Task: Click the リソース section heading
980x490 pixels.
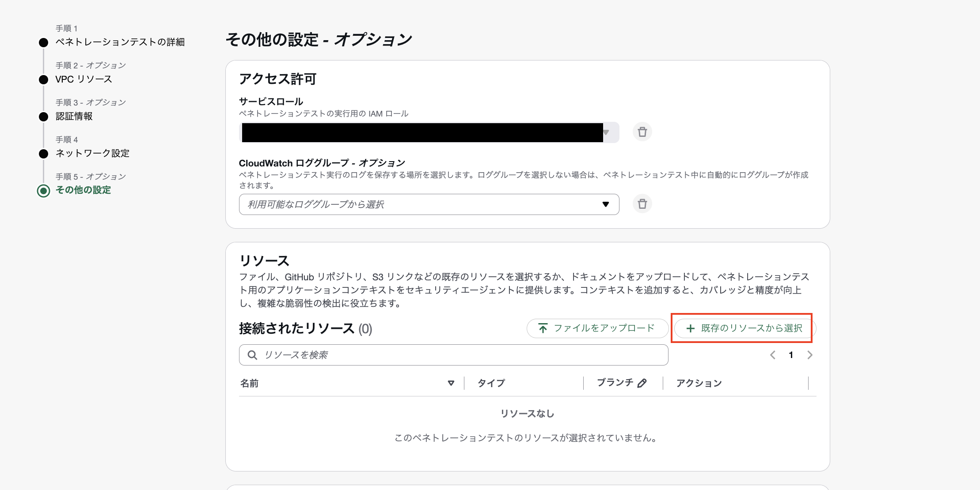Action: [264, 260]
